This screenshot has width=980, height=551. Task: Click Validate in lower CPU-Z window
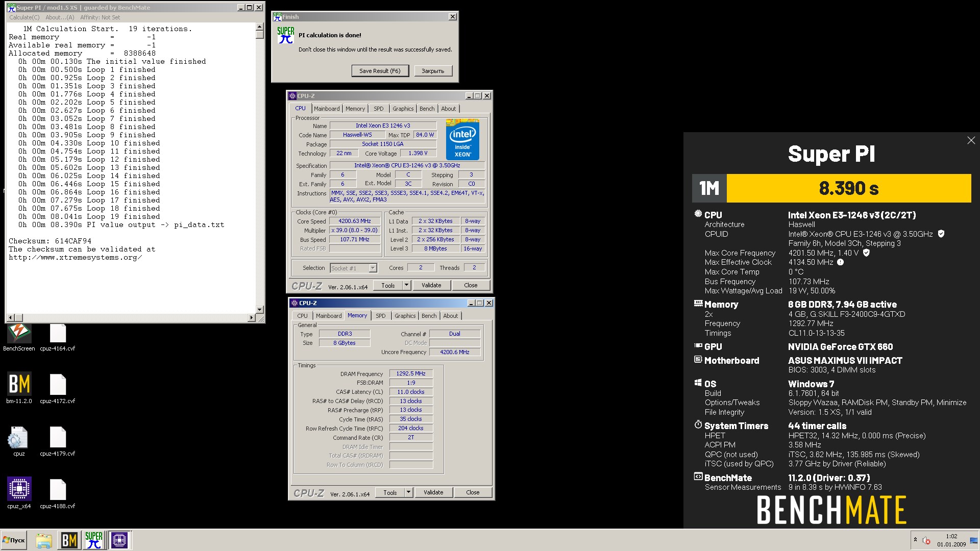(x=433, y=493)
